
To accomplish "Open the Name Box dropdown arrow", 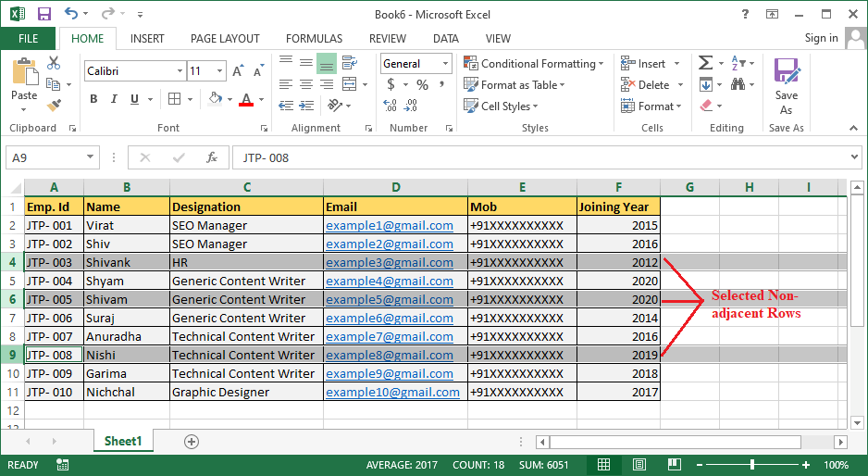I will click(90, 157).
